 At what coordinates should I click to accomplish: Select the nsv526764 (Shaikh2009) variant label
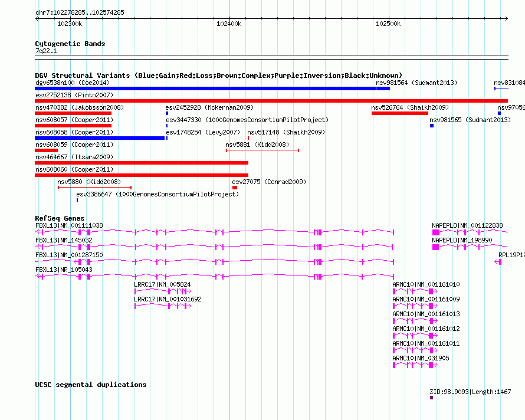(x=410, y=107)
